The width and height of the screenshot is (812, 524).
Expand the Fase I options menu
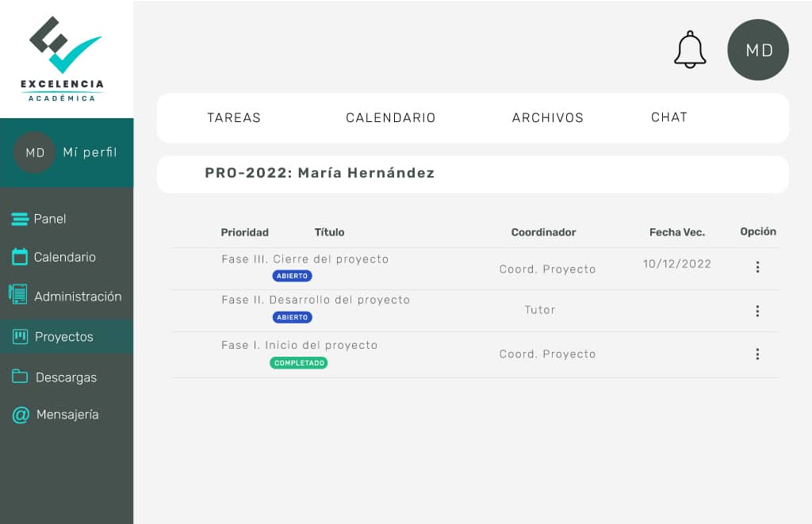tap(757, 354)
